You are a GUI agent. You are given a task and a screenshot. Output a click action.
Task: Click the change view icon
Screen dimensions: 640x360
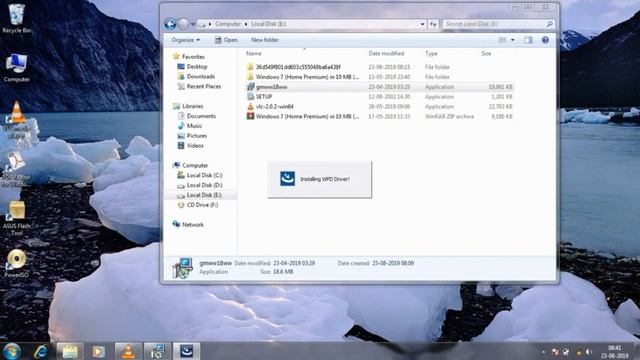[x=502, y=40]
